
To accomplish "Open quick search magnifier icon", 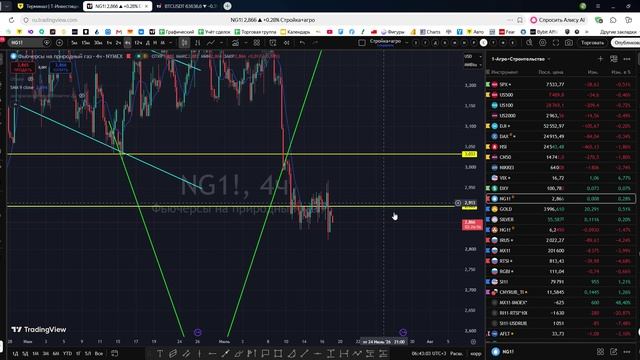I will [529, 42].
